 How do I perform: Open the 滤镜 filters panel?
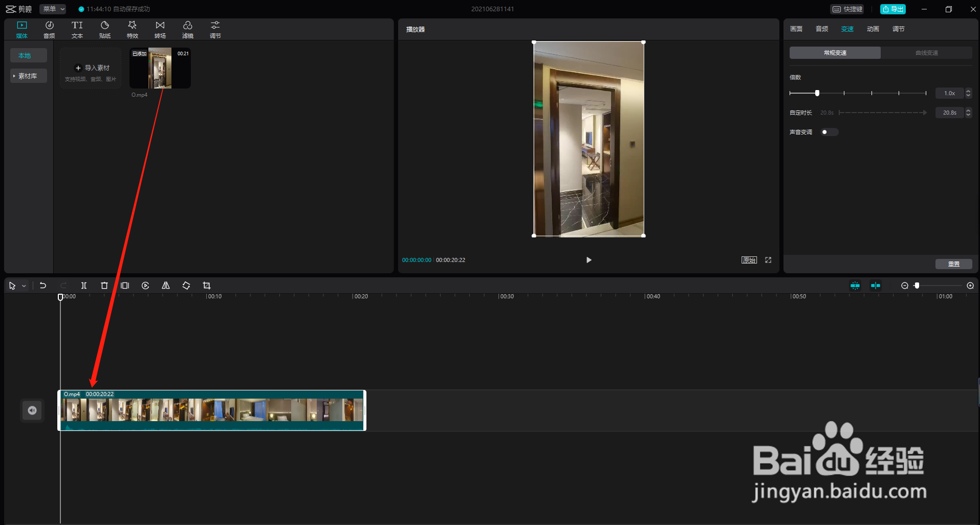pyautogui.click(x=187, y=30)
